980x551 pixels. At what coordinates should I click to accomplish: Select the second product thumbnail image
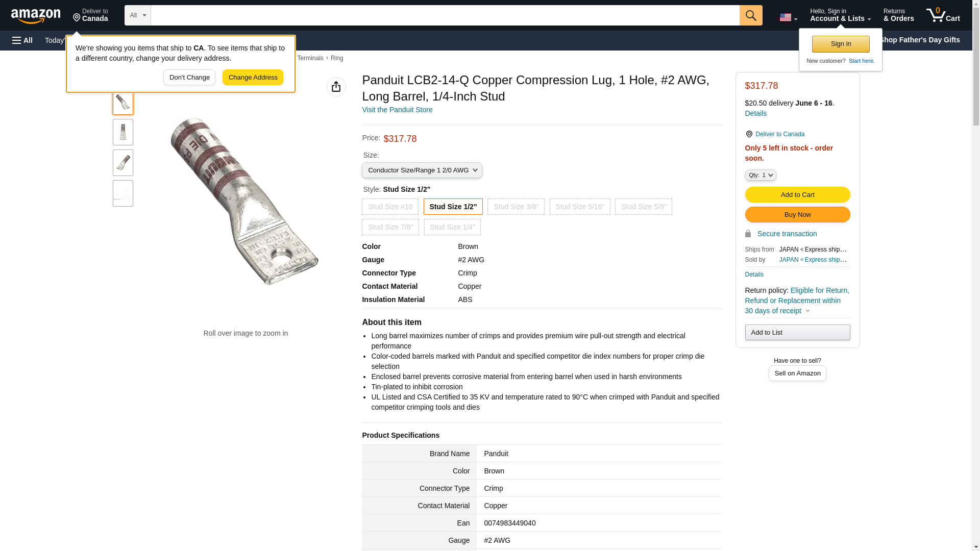point(123,132)
